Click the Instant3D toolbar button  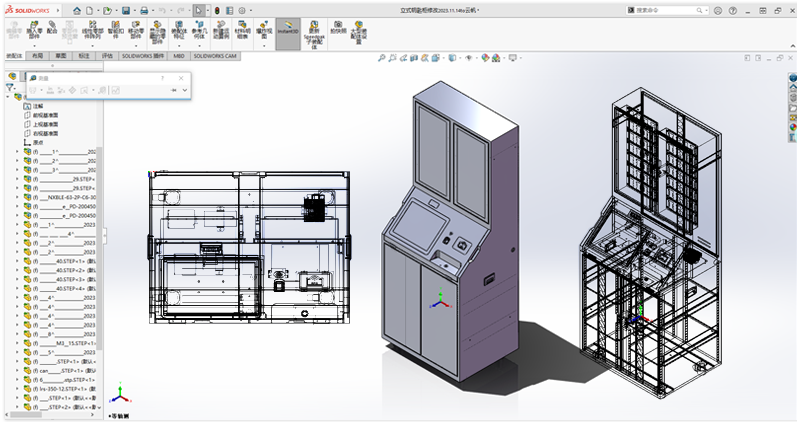point(287,29)
